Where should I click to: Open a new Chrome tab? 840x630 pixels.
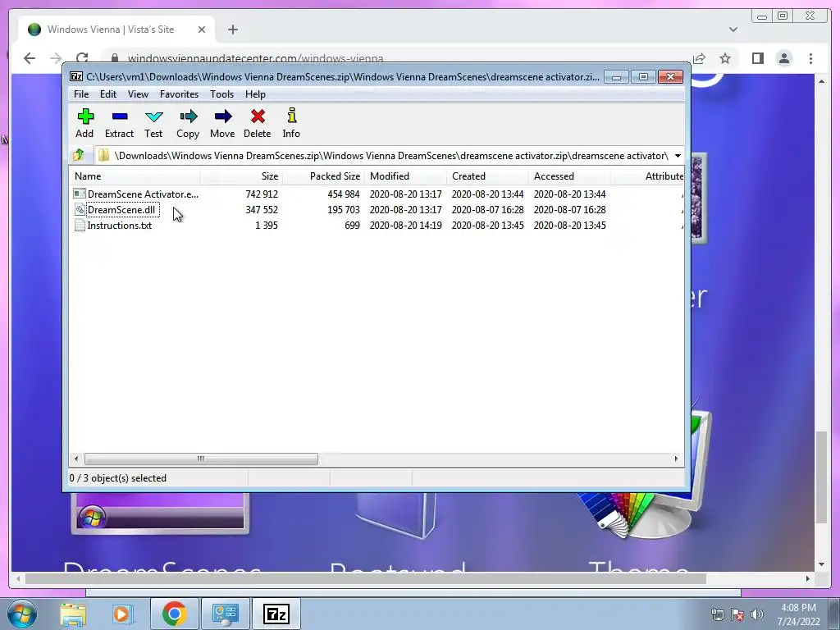pos(232,30)
